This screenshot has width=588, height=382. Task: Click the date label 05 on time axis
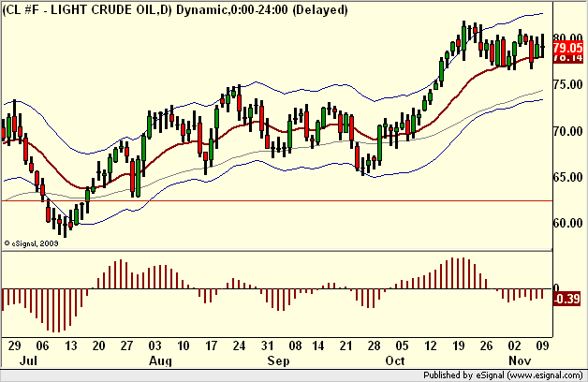point(402,345)
